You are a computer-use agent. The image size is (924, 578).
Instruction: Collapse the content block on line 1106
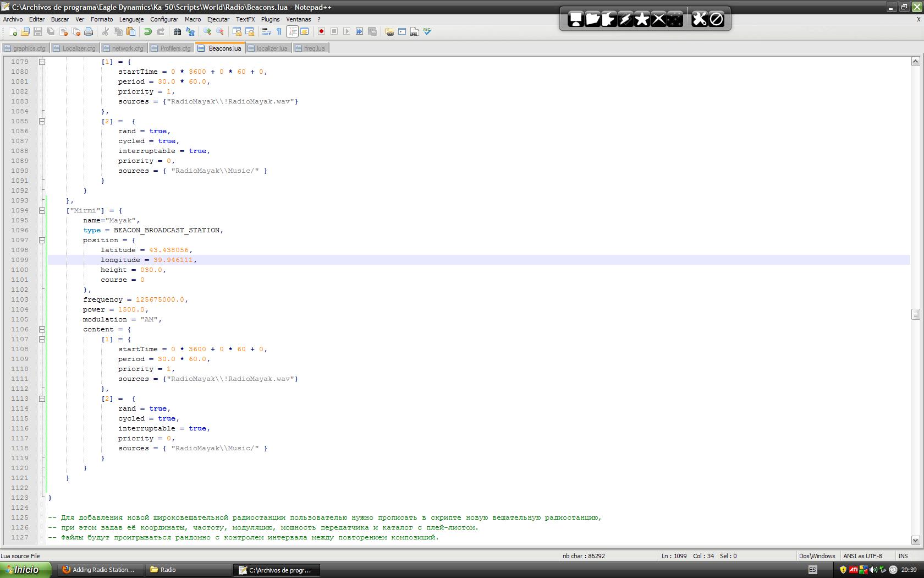[42, 329]
